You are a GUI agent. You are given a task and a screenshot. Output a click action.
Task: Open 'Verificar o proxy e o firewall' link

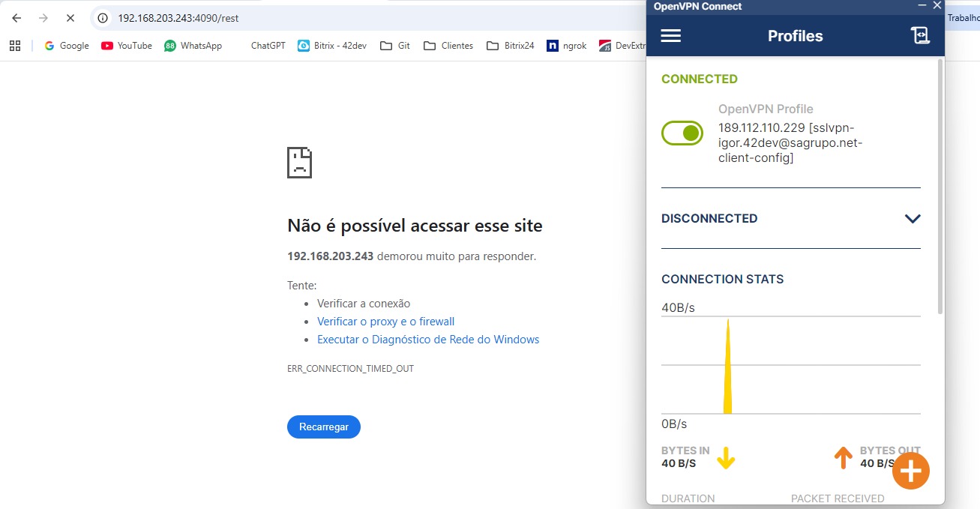click(x=385, y=322)
